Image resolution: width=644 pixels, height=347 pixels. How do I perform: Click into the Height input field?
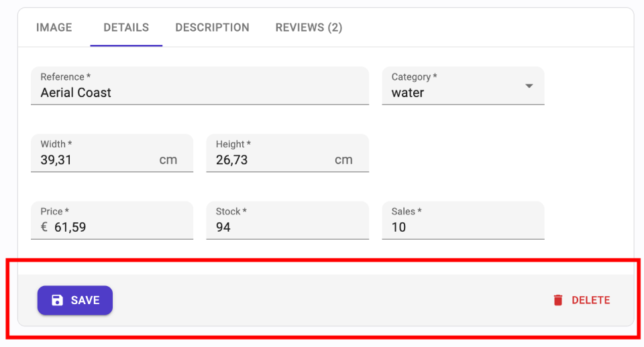(x=268, y=160)
